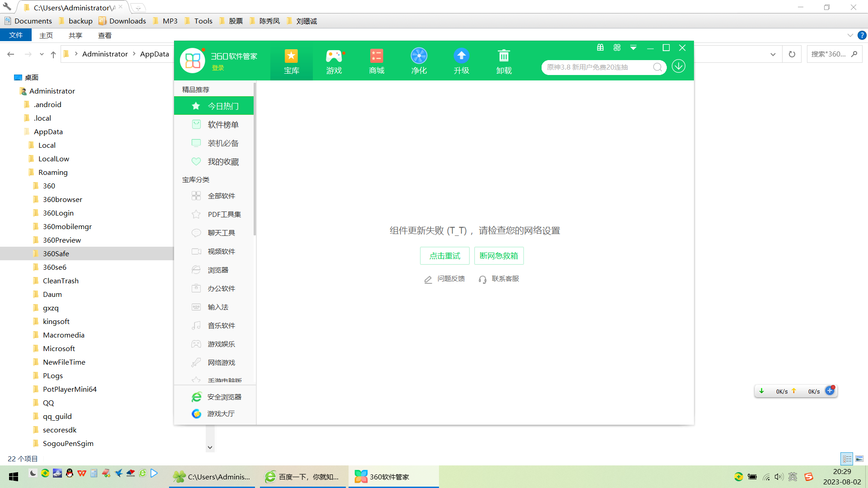Open 我的收藏 favorites
Screen dimensions: 868x488
click(x=214, y=161)
